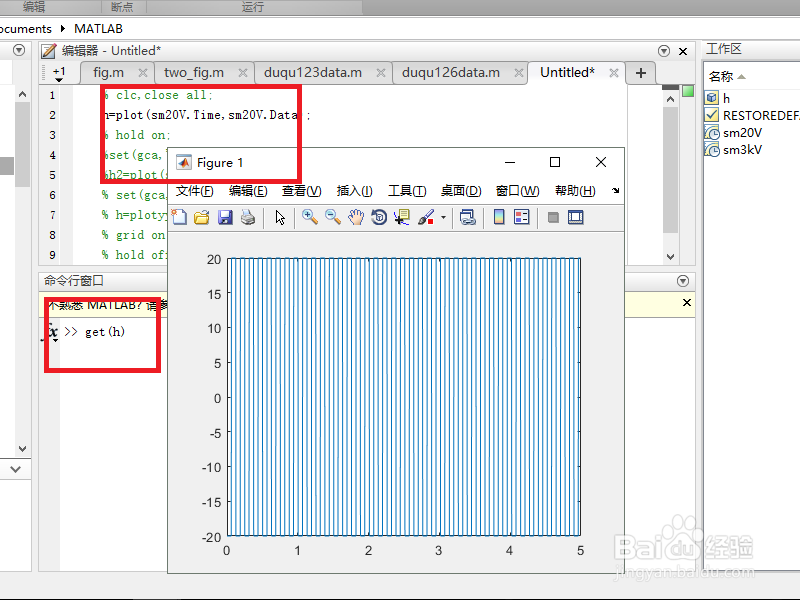800x600 pixels.
Task: Switch to two_fig.m editor tab
Action: point(194,72)
